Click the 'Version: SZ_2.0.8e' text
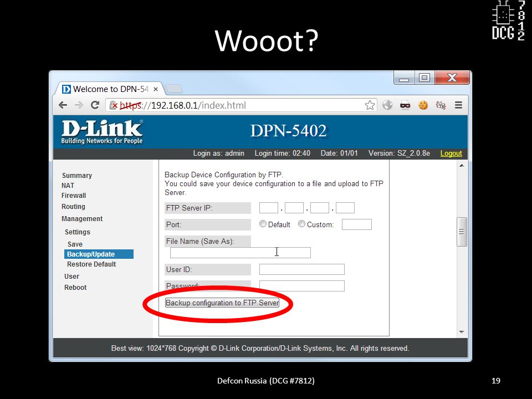The image size is (532, 399). 399,154
